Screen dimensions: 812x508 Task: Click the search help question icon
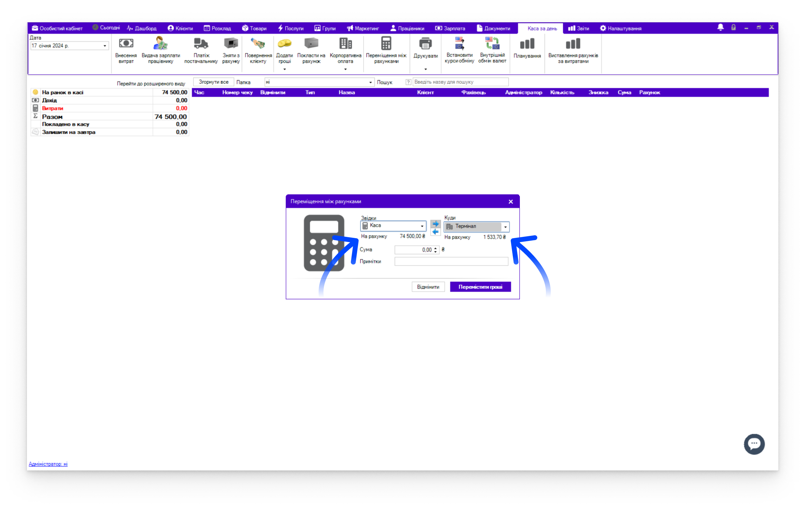(408, 82)
